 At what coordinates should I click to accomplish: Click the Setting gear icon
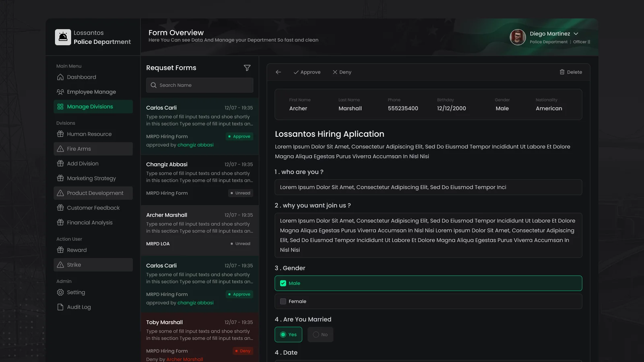click(x=60, y=292)
